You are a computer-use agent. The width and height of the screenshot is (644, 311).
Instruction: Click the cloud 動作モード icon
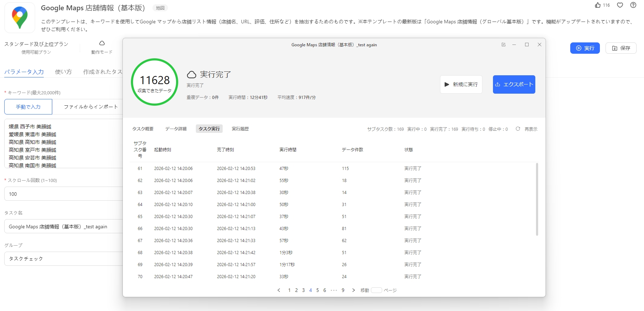(102, 43)
